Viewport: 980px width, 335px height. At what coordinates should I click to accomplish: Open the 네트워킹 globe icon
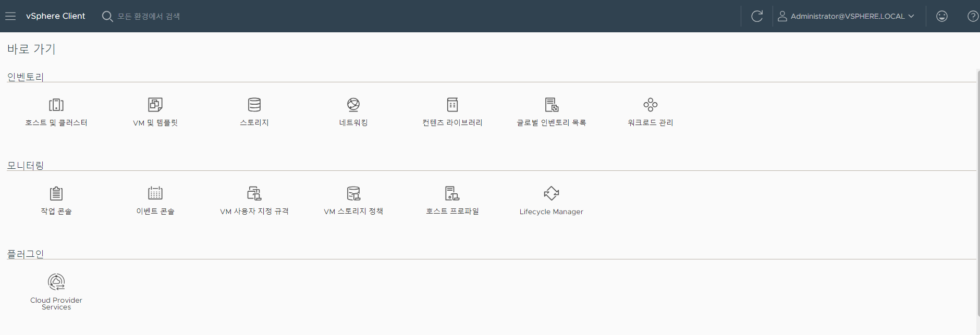pos(353,105)
